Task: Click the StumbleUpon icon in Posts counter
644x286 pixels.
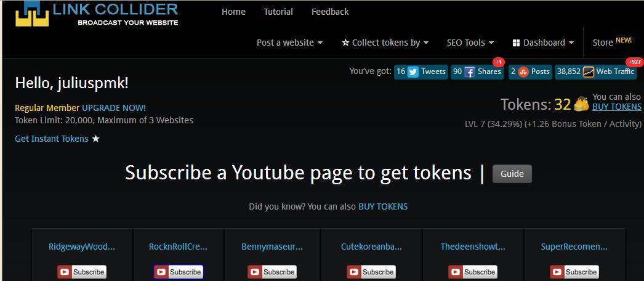Action: (x=523, y=72)
